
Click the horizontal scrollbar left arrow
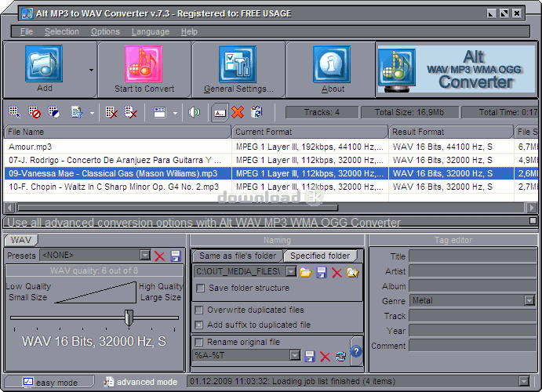point(9,208)
